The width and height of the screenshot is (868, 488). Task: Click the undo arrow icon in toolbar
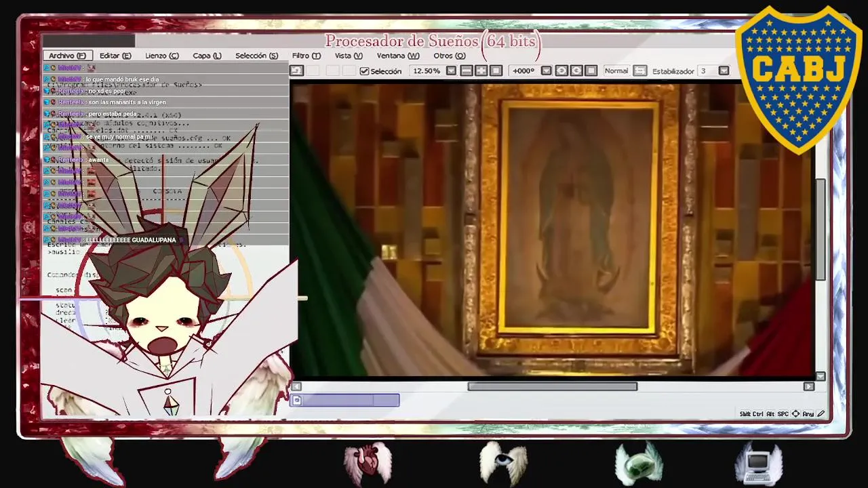(296, 70)
